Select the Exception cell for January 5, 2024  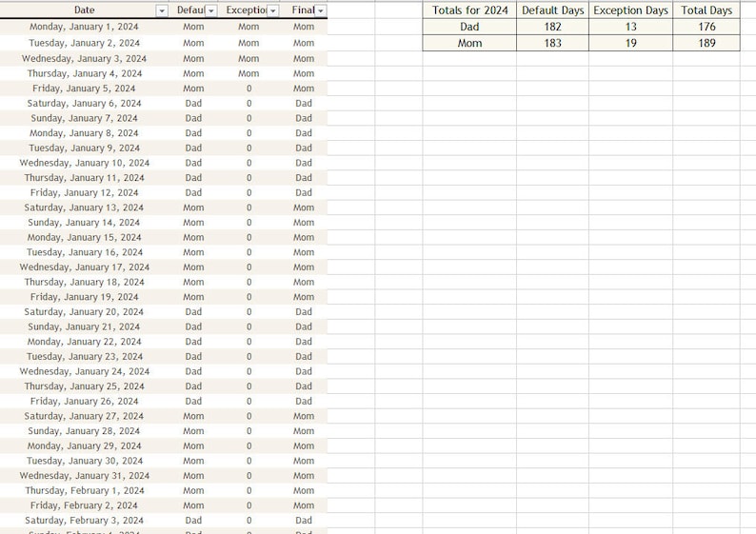tap(249, 89)
